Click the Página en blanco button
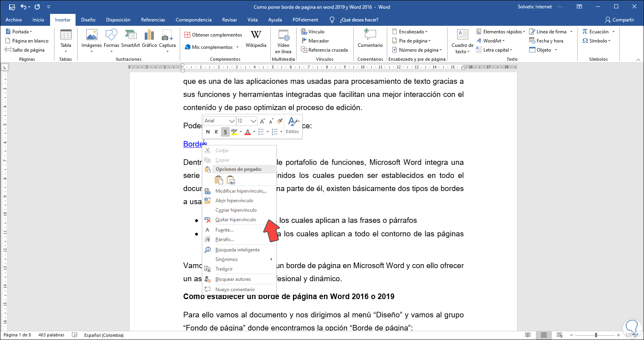This screenshot has width=644, height=340. [27, 41]
